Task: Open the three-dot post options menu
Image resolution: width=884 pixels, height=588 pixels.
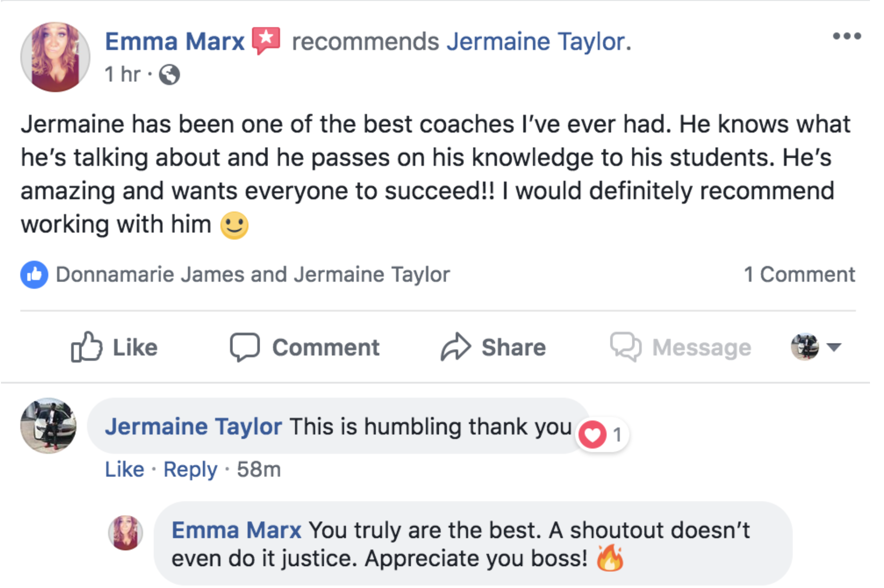Action: click(x=846, y=36)
